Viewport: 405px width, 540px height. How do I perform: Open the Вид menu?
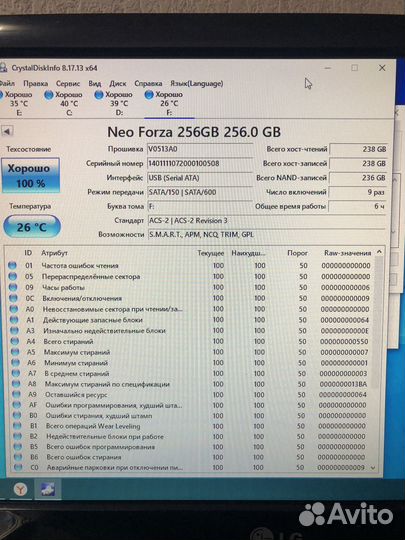tap(95, 84)
